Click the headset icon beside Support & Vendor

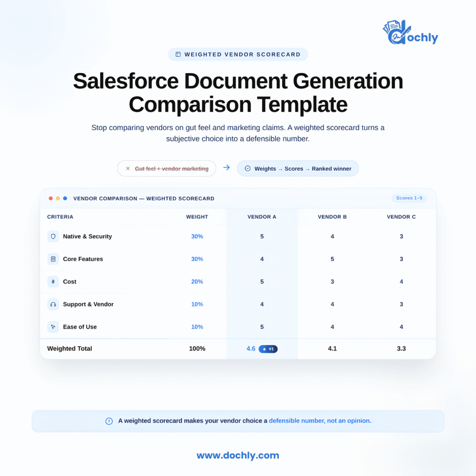(x=53, y=304)
